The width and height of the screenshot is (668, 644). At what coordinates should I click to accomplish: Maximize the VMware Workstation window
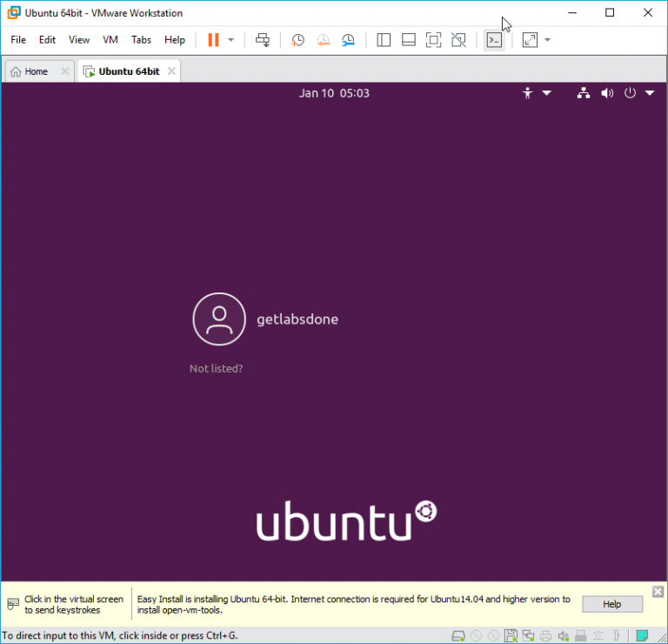[610, 13]
